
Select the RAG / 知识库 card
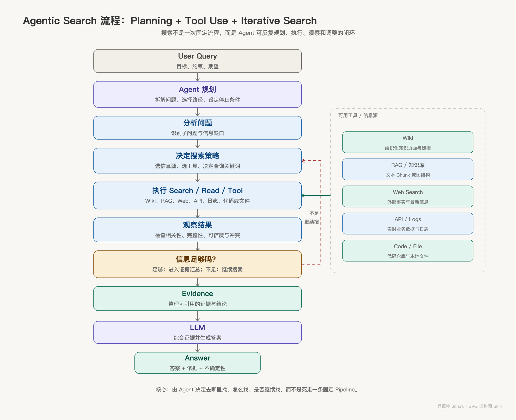408,169
